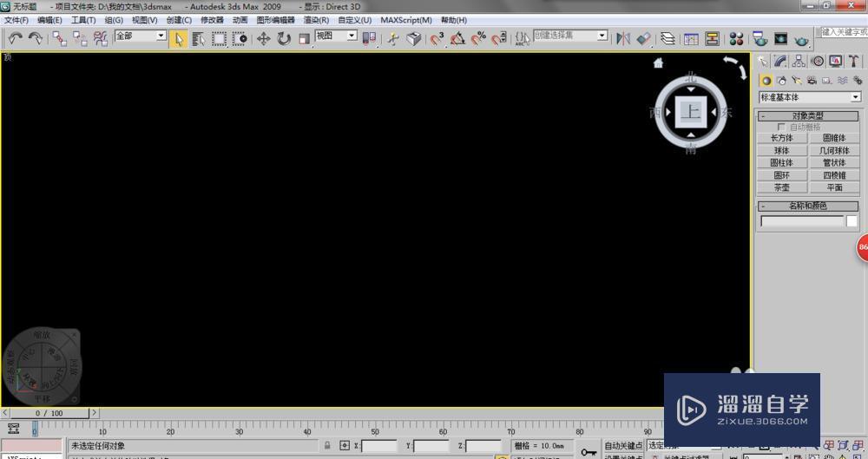Click the 圆柱体 cylinder button

pos(782,163)
